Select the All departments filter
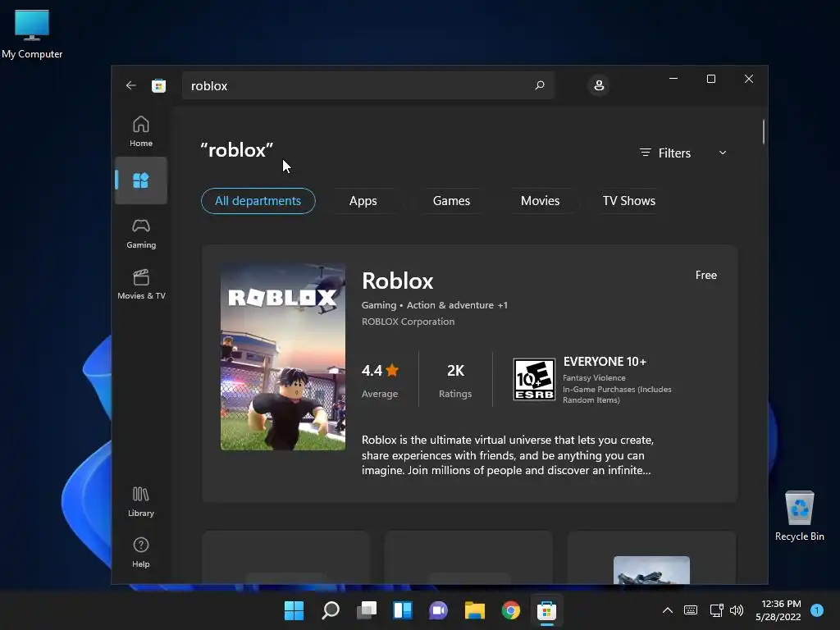840x630 pixels. [258, 201]
